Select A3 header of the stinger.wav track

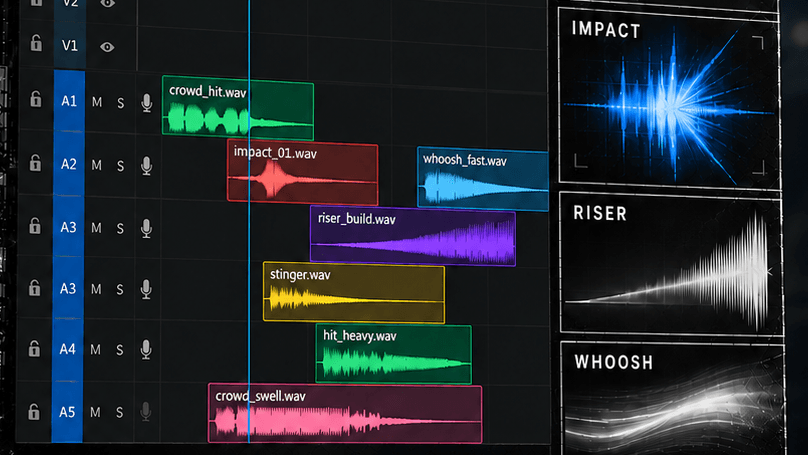tap(68, 288)
